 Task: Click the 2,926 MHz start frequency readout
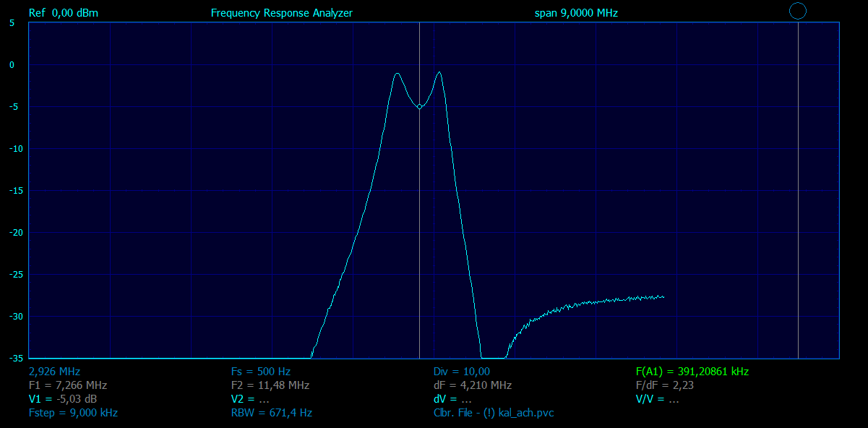click(x=54, y=372)
